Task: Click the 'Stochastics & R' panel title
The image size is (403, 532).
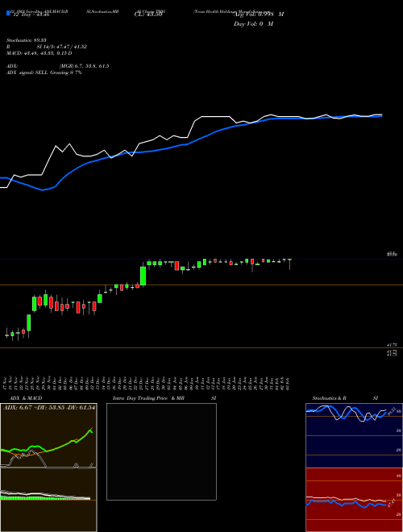Action: tap(330, 398)
